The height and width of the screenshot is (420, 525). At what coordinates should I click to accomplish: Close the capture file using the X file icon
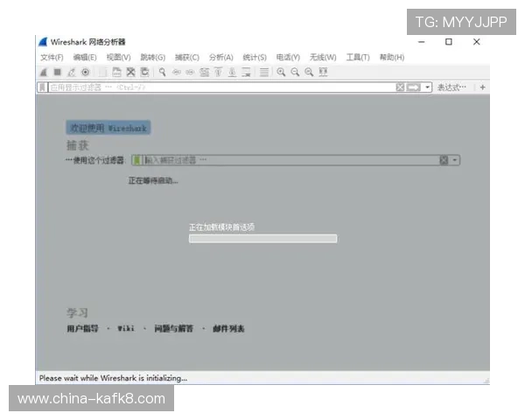(x=130, y=72)
